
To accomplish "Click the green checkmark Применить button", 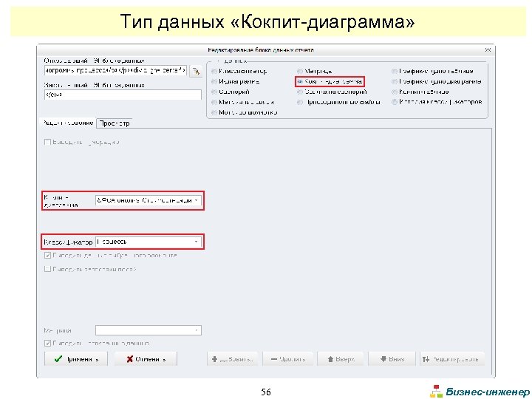I will click(x=75, y=359).
